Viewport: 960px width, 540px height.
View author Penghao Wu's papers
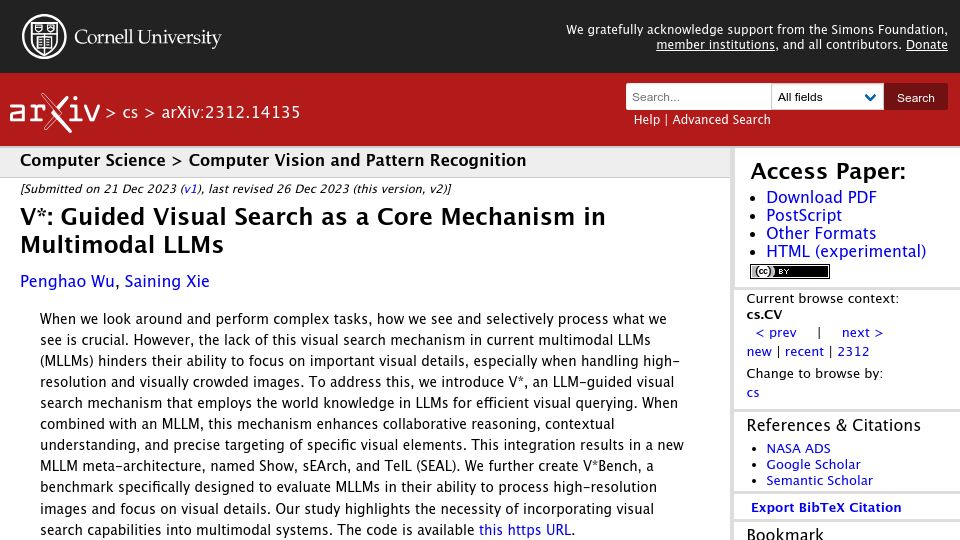[x=67, y=281]
